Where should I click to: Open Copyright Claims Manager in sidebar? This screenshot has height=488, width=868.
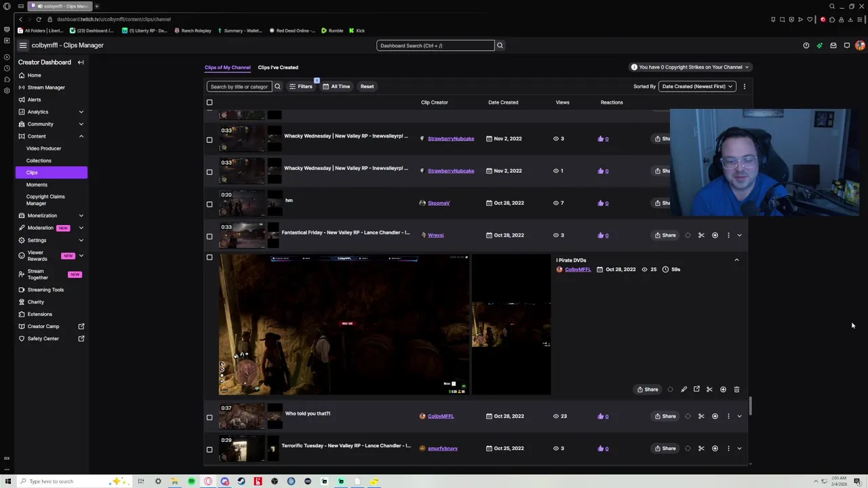pos(45,200)
